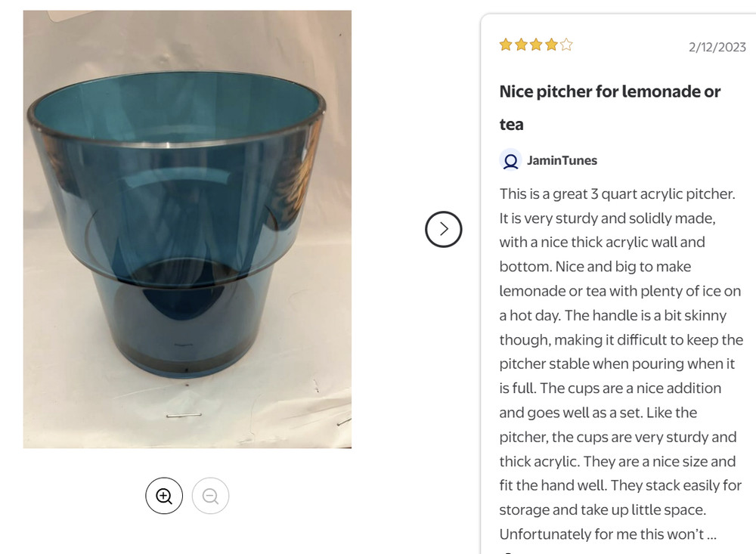Adjust rating via the star rating control

534,45
